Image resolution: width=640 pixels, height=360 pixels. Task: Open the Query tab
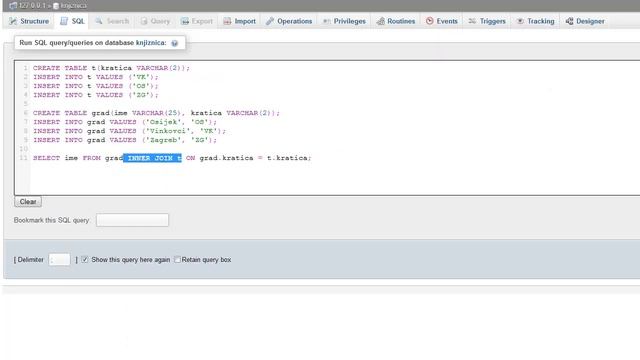pos(155,21)
